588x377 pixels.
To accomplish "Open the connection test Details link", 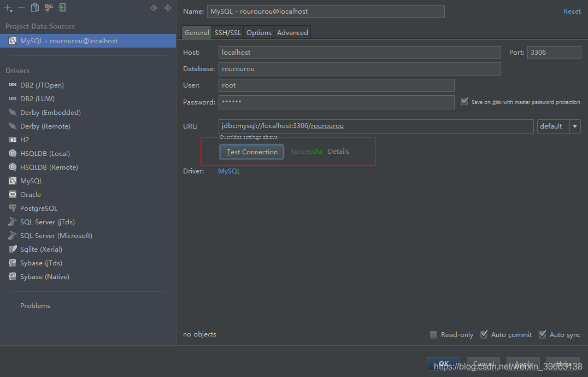I will [338, 152].
